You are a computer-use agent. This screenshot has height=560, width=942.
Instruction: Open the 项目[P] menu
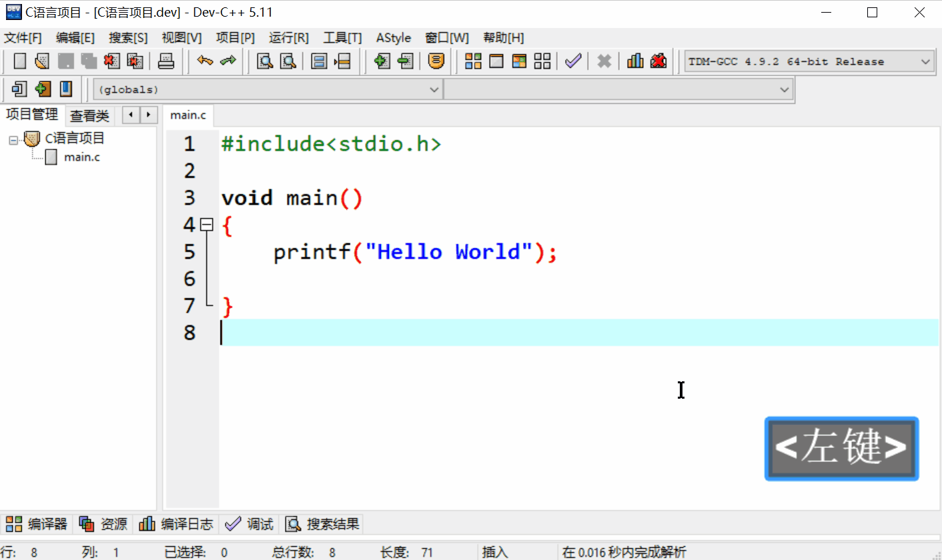(235, 38)
